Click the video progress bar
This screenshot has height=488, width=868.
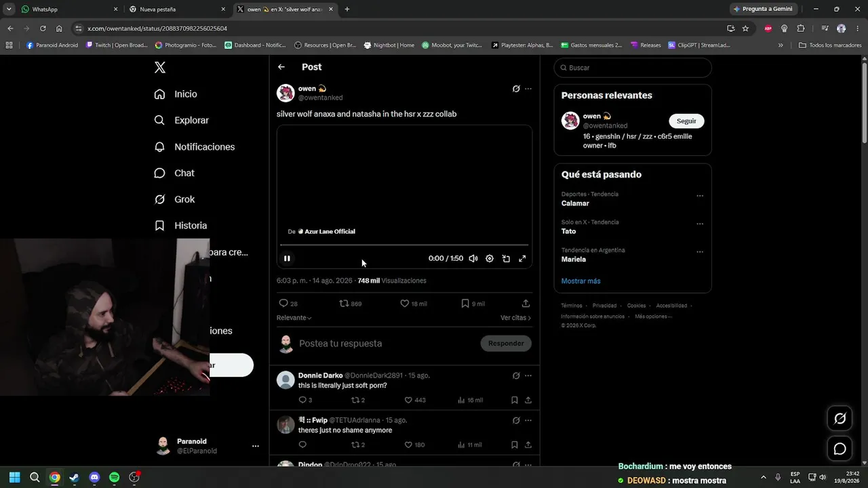[404, 245]
